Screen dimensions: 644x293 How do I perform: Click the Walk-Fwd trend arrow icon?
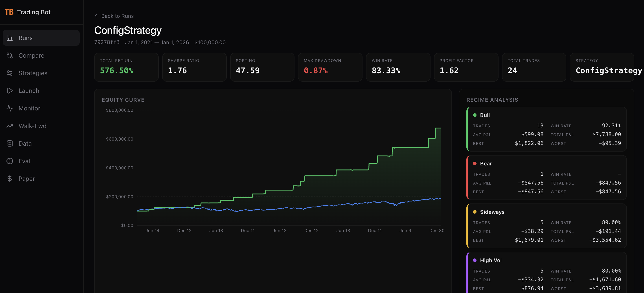[x=9, y=126]
